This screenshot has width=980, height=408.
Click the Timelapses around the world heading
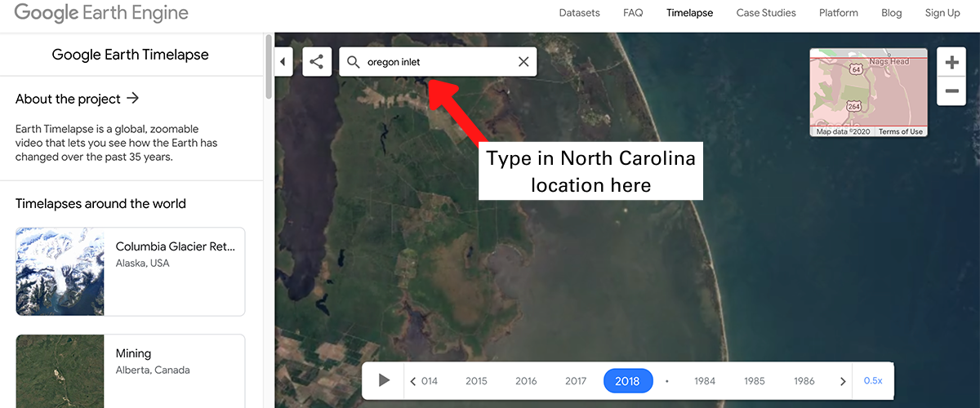100,204
